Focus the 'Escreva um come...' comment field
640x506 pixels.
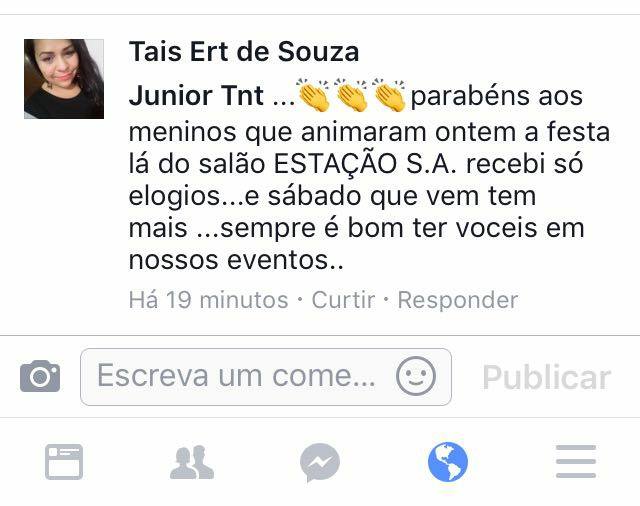coord(266,377)
